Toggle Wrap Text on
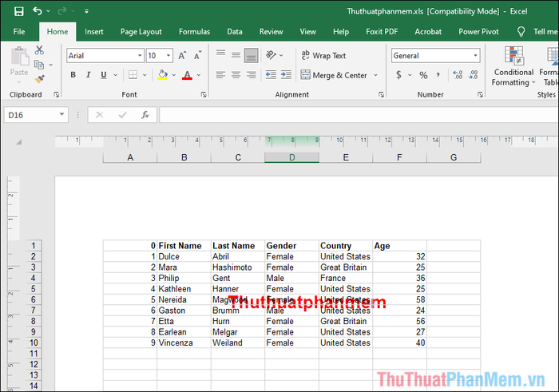559x392 pixels. tap(323, 56)
